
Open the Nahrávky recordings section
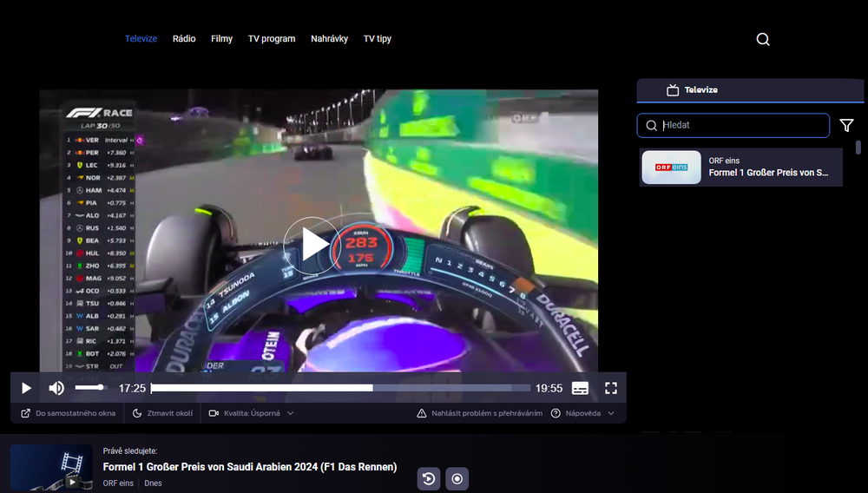330,39
